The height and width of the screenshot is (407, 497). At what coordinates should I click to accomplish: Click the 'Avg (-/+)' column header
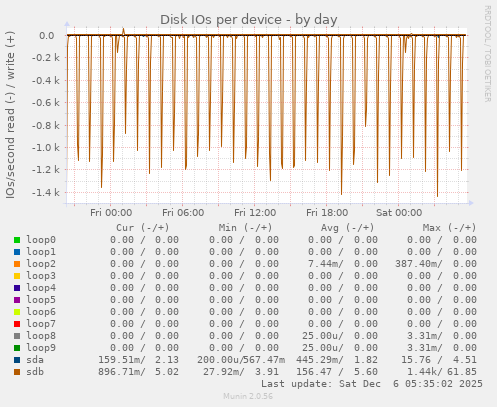tap(347, 228)
